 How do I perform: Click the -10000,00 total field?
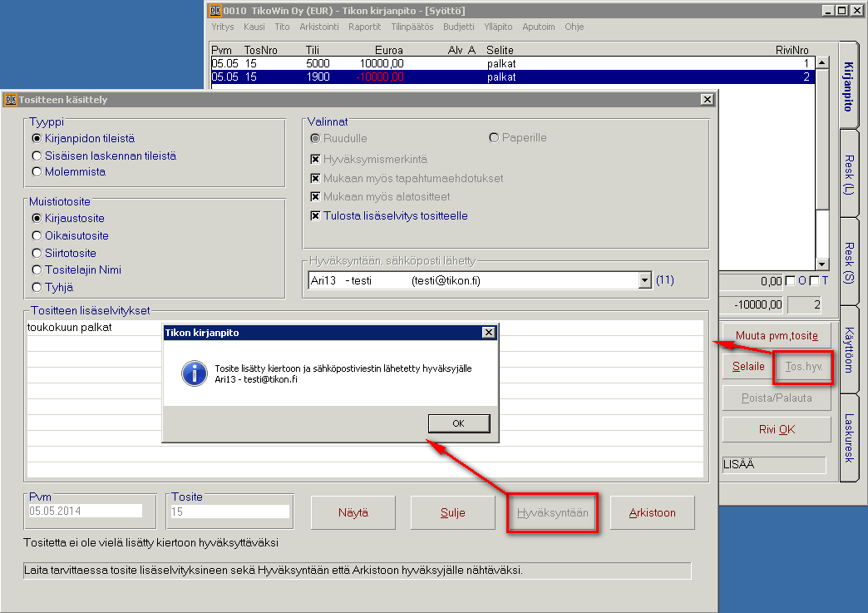752,304
